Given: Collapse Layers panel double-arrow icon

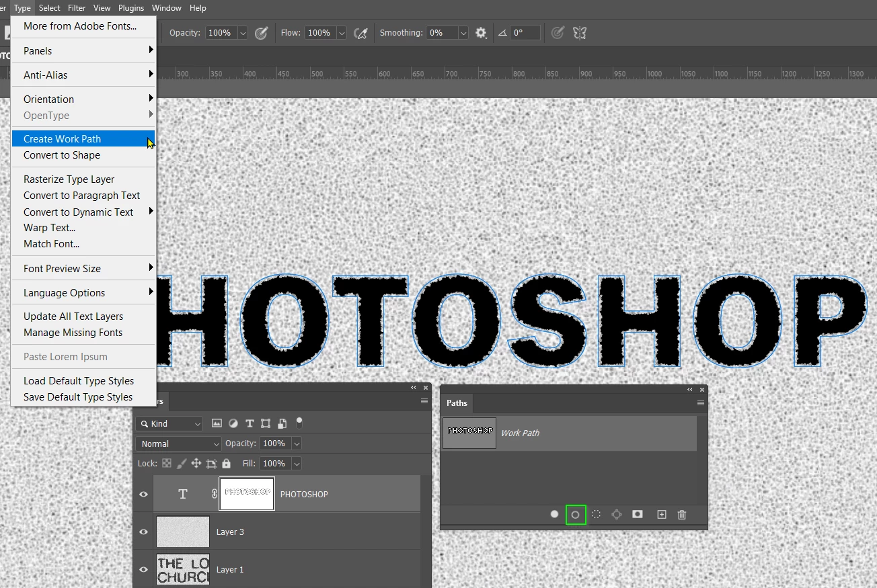Looking at the screenshot, I should point(414,388).
